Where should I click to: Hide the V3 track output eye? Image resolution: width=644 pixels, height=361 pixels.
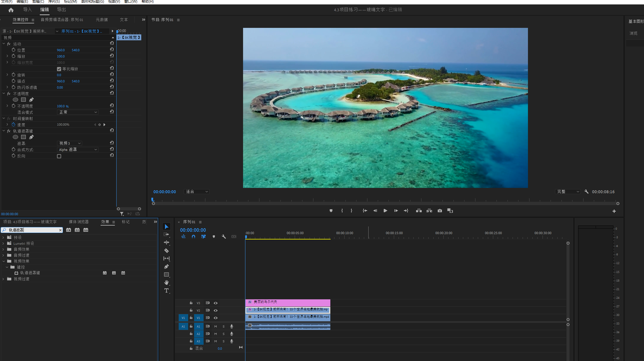point(216,303)
